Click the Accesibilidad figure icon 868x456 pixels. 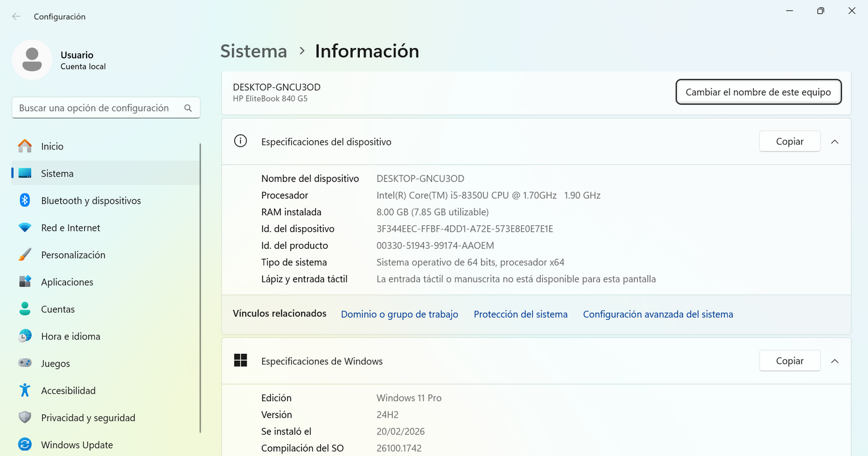pos(25,390)
